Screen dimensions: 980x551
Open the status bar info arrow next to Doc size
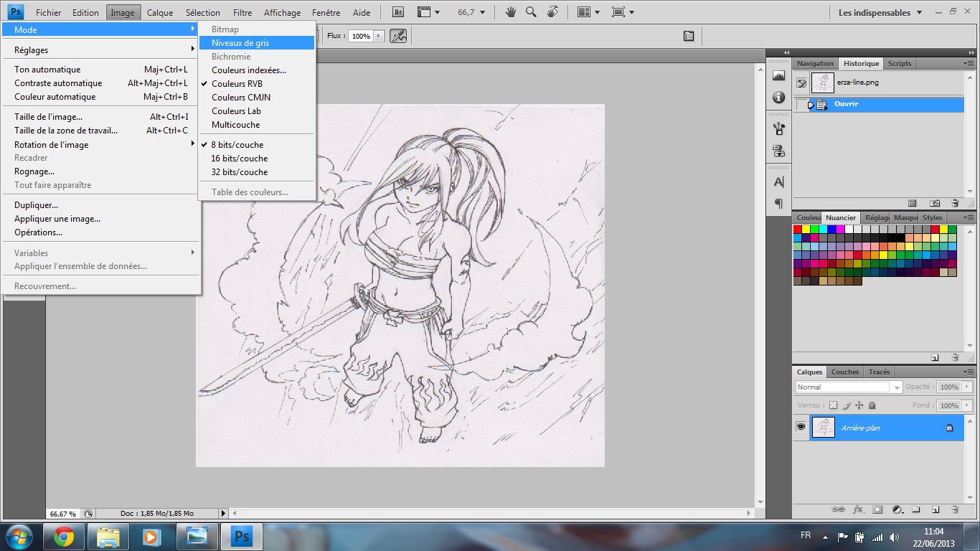pos(223,514)
